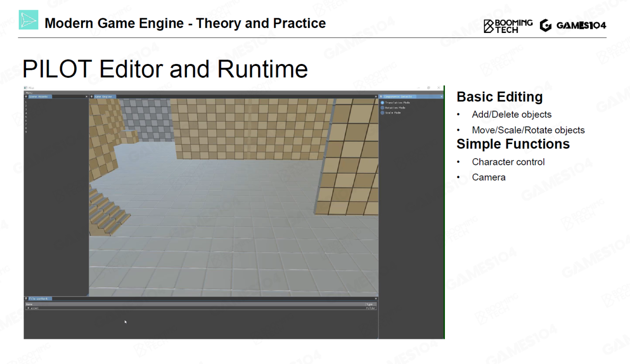Close the Scene Assets panel
630x364 pixels.
click(x=87, y=97)
